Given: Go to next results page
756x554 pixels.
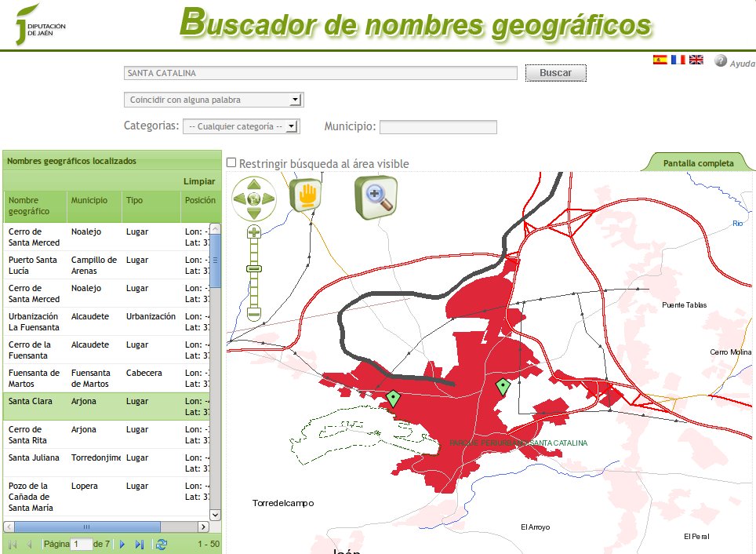Looking at the screenshot, I should [x=122, y=544].
